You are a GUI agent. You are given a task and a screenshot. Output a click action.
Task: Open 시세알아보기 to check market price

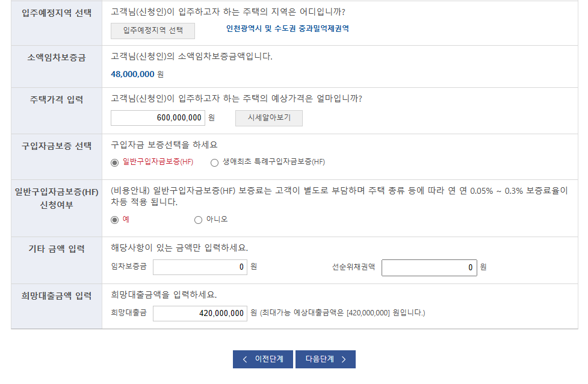[268, 117]
